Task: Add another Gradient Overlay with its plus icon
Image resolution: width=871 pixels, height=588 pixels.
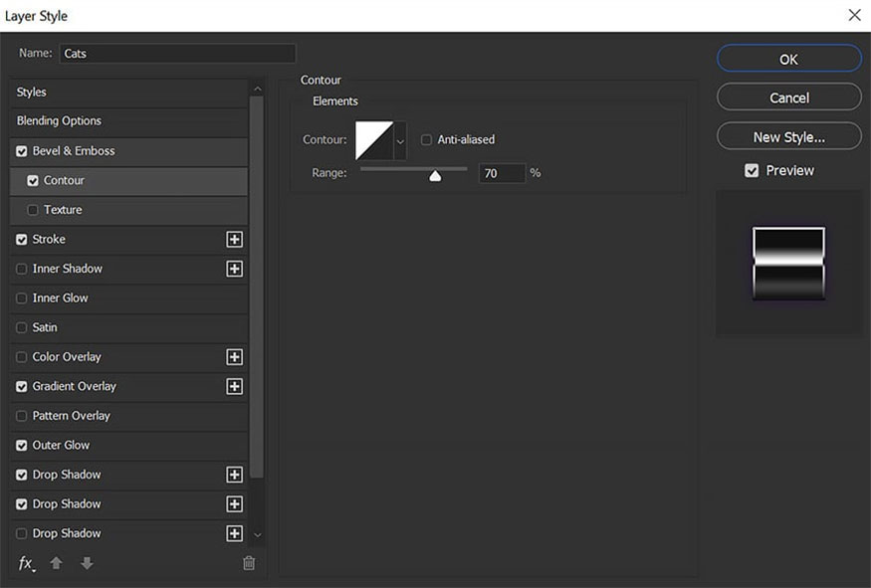Action: point(234,386)
